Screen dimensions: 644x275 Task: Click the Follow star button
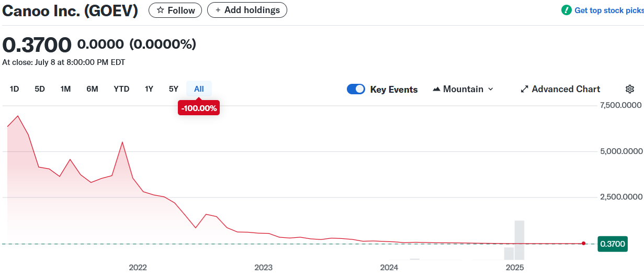(175, 10)
